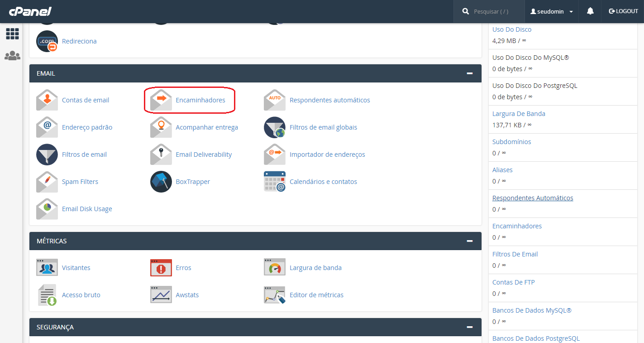Open the Spam Filters pencil icon
The height and width of the screenshot is (343, 644).
pos(47,182)
